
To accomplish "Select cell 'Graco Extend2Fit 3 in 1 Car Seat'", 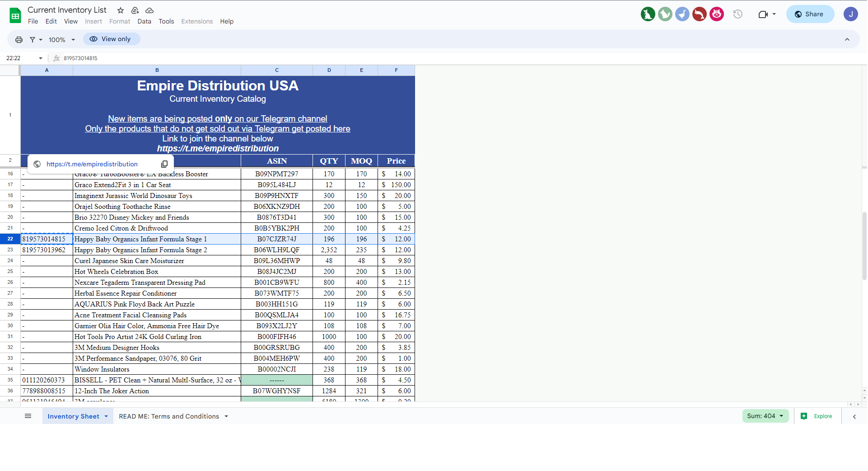I will coord(157,185).
